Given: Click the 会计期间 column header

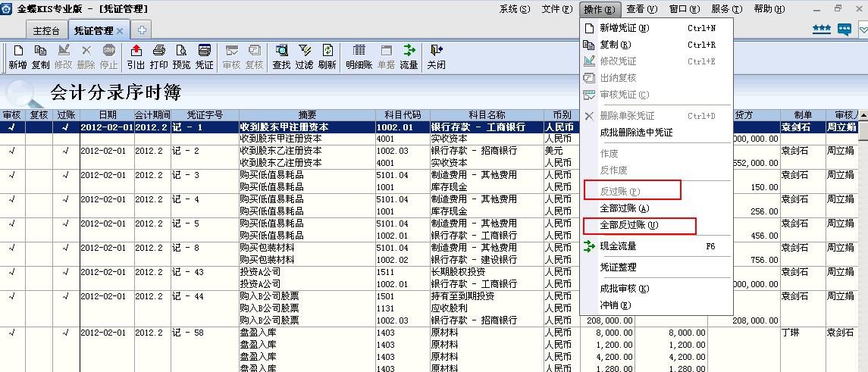Looking at the screenshot, I should [152, 115].
